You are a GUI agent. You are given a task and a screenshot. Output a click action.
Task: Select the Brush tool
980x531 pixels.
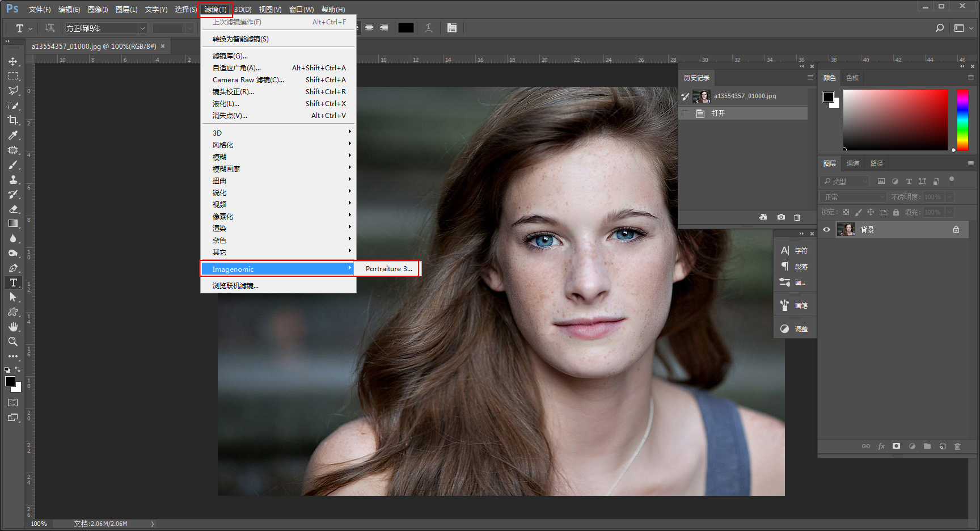pyautogui.click(x=13, y=165)
